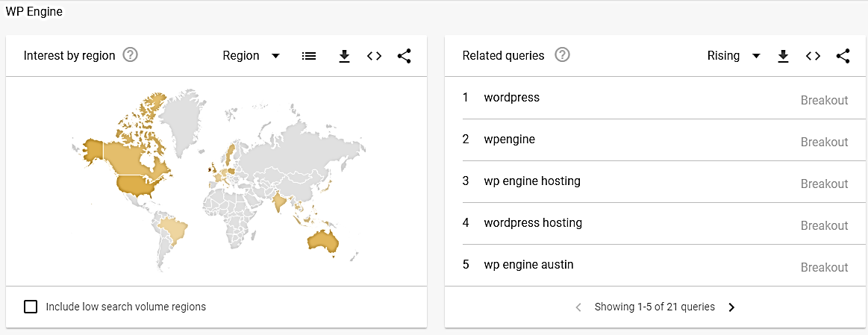Go to previous page of queries

578,307
